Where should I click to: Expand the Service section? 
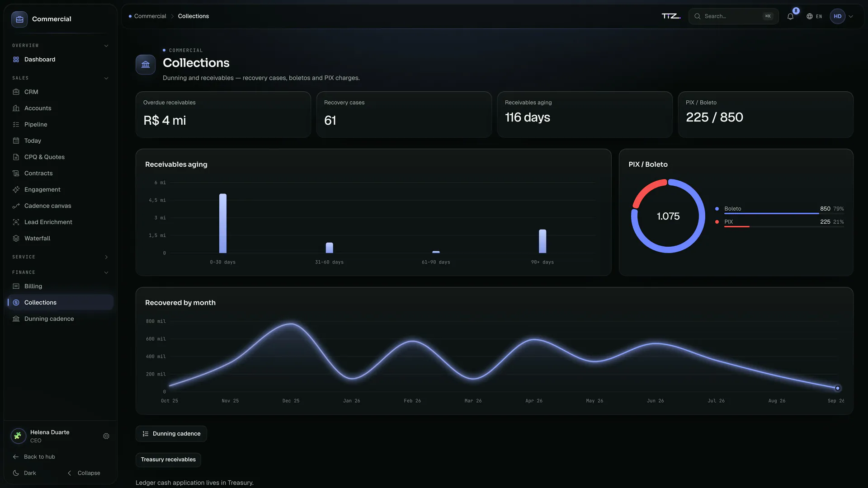click(106, 257)
